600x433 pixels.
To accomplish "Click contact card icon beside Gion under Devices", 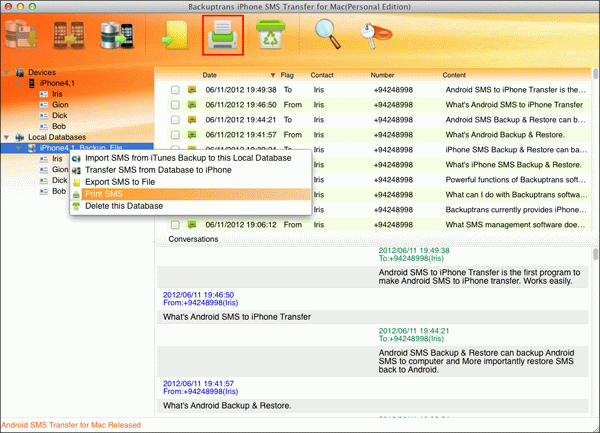I will tap(44, 105).
